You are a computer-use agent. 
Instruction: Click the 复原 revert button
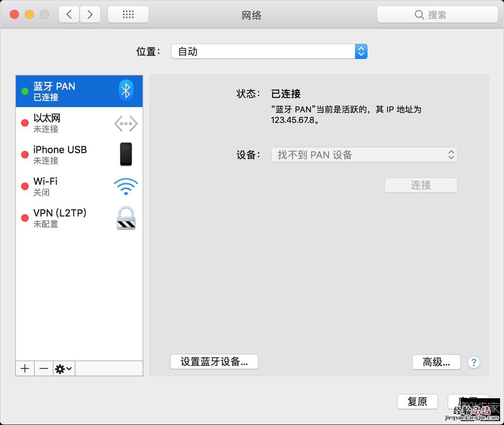(417, 401)
